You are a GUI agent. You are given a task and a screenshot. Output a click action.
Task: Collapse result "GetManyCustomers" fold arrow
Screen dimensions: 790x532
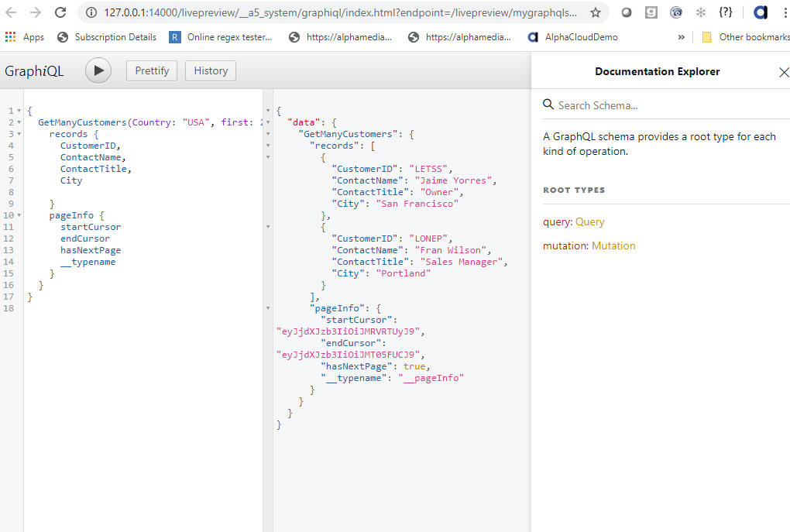[268, 133]
